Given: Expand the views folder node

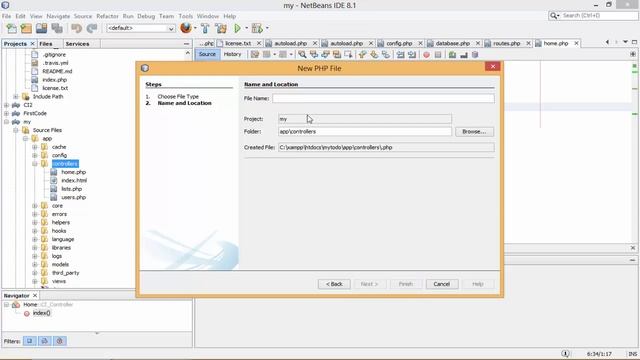Looking at the screenshot, I should click(x=35, y=281).
